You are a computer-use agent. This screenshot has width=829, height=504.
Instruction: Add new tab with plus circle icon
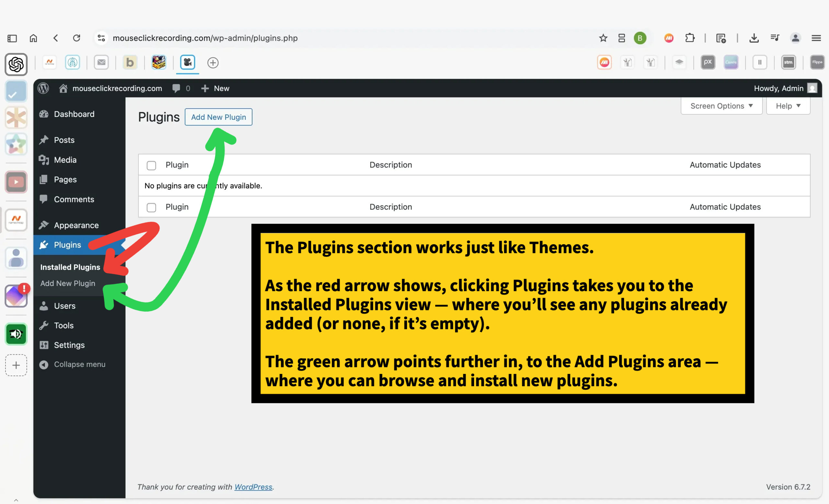pyautogui.click(x=213, y=63)
